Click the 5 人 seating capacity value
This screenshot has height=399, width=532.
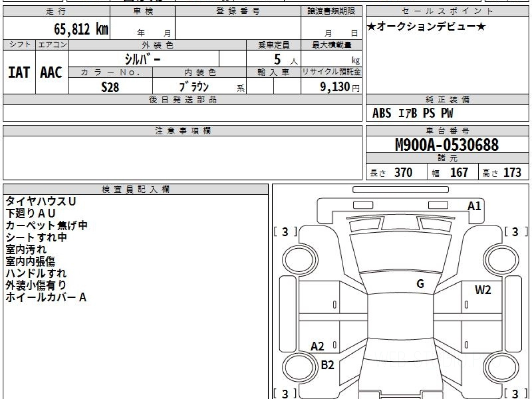point(286,59)
